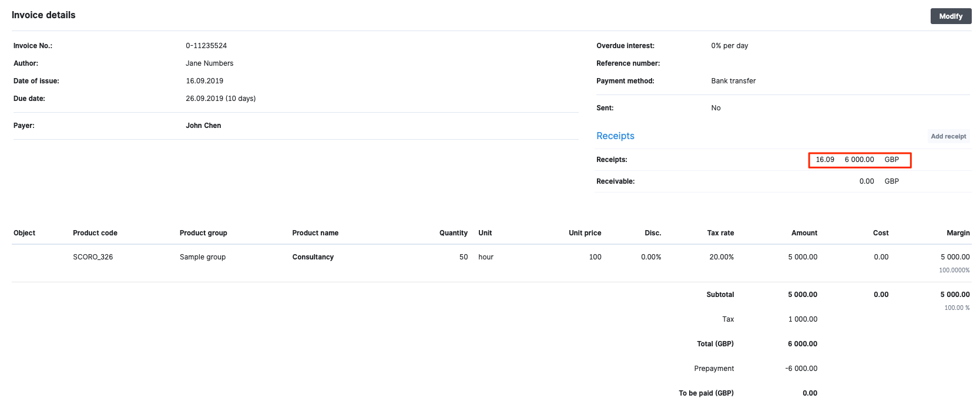Click the Invoice details heading
This screenshot has height=405, width=980.
point(43,15)
